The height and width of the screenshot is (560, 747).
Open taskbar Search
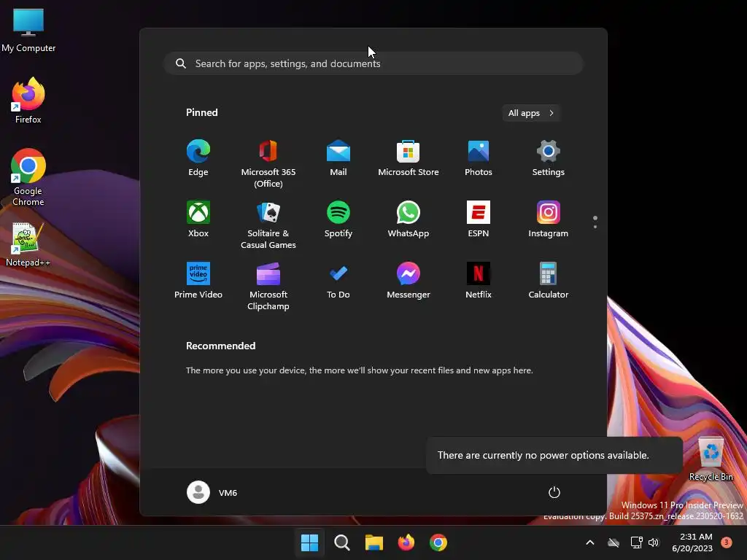coord(341,542)
